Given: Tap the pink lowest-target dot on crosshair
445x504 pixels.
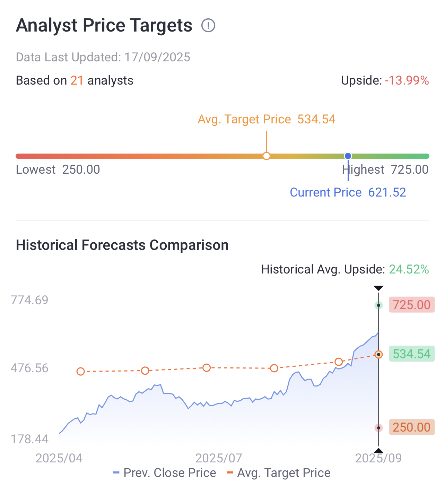Looking at the screenshot, I should pos(379,428).
